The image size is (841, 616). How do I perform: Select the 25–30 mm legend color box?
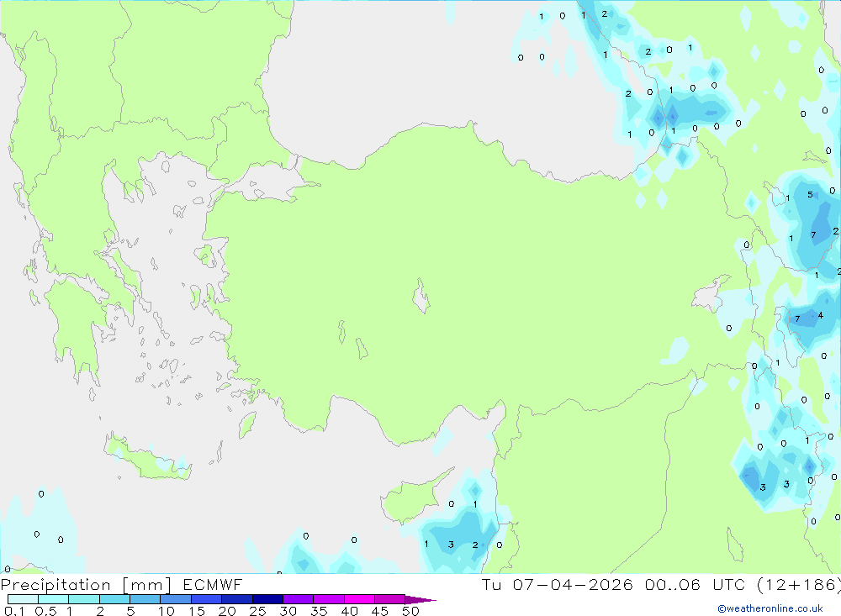point(267,599)
